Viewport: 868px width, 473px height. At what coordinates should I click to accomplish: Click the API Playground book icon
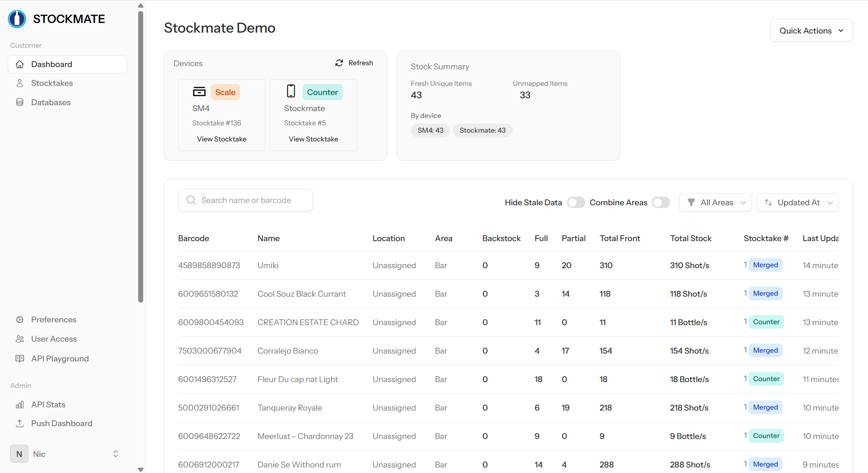tap(20, 359)
